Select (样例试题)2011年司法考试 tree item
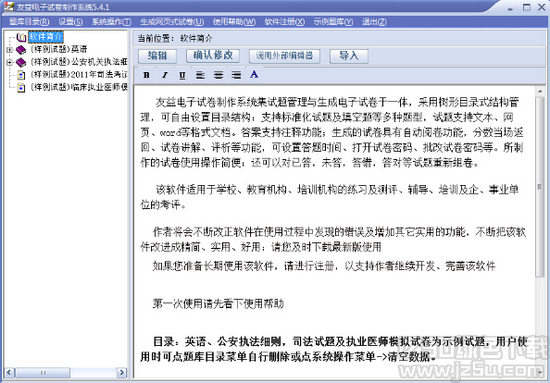Image resolution: width=550 pixels, height=383 pixels. (x=79, y=75)
